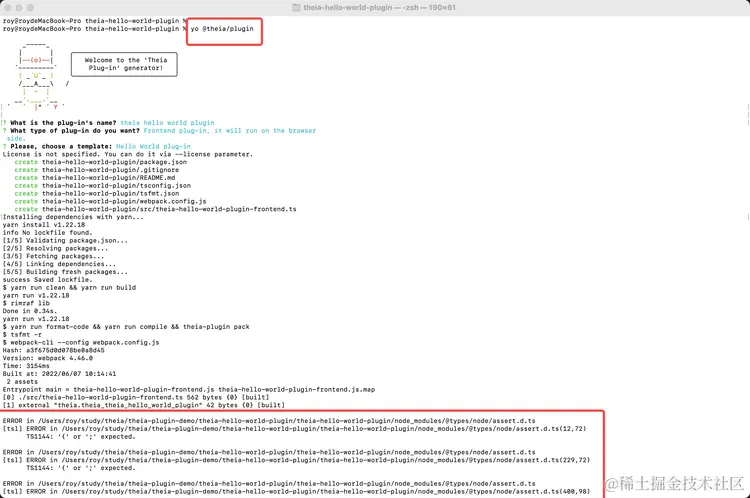Click the line 'info No lockfile found.'

pos(47,232)
